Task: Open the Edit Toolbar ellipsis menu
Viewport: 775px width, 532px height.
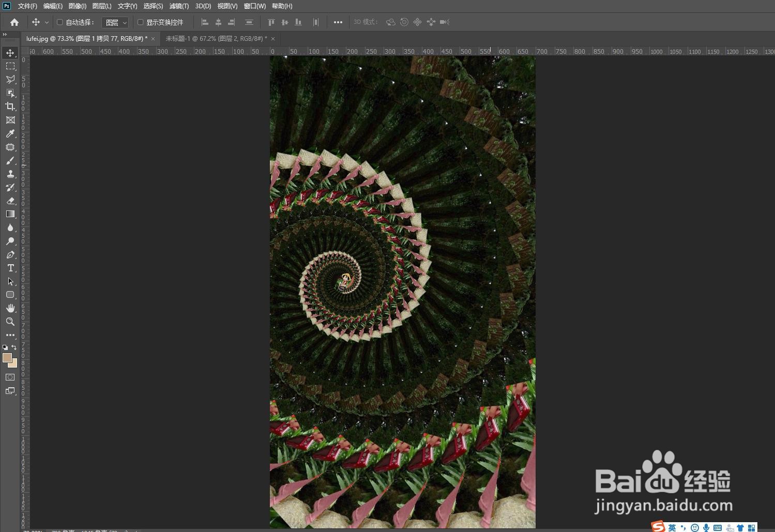Action: (10, 335)
